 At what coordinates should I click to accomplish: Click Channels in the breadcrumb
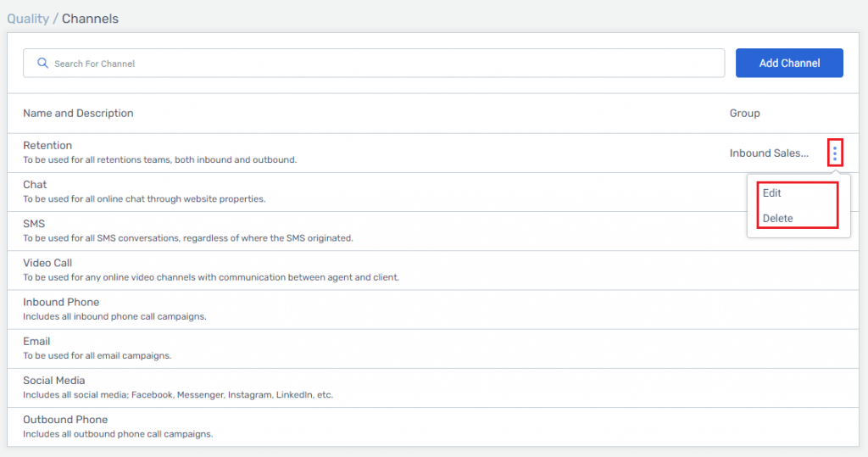90,19
